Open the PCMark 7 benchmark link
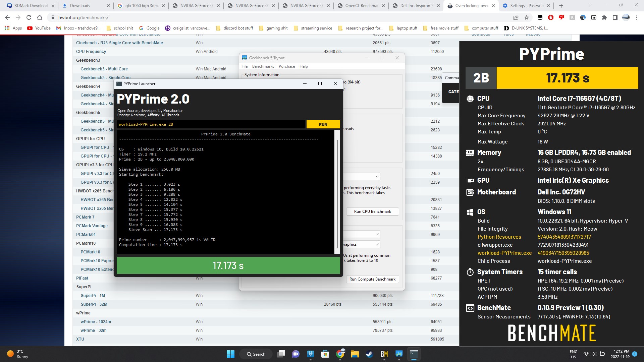Viewport: 644px width, 362px height. (85, 217)
